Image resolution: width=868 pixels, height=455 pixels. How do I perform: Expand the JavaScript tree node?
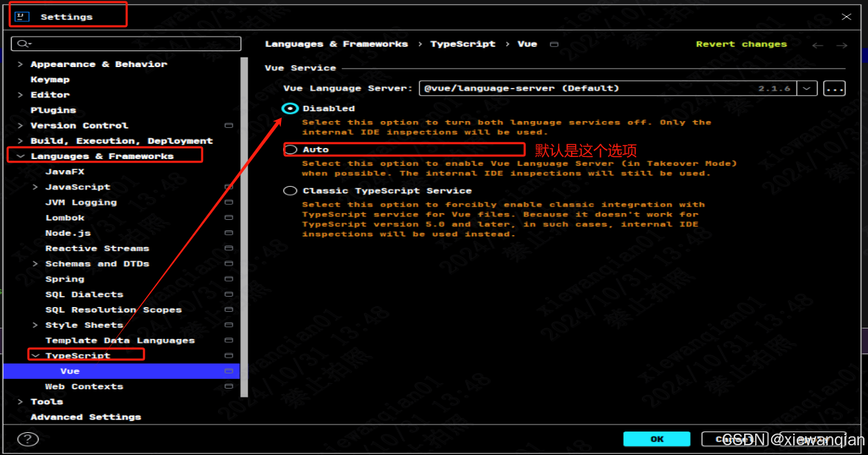click(x=35, y=187)
